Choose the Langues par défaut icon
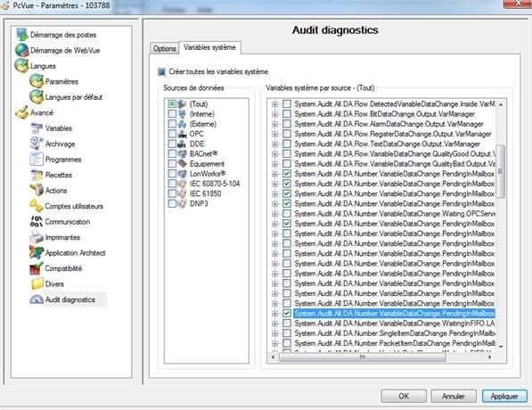Screen dimensions: 532x410 click(37, 97)
